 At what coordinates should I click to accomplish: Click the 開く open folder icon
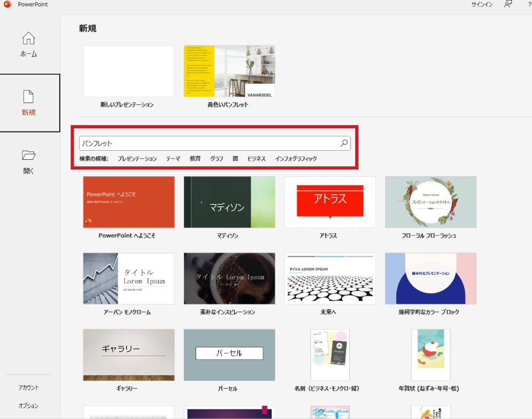click(29, 156)
